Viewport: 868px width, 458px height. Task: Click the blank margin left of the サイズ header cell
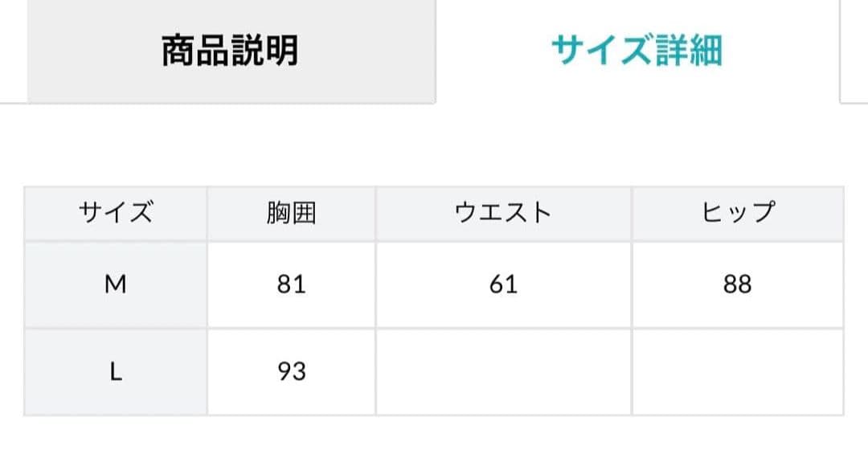coord(11,213)
